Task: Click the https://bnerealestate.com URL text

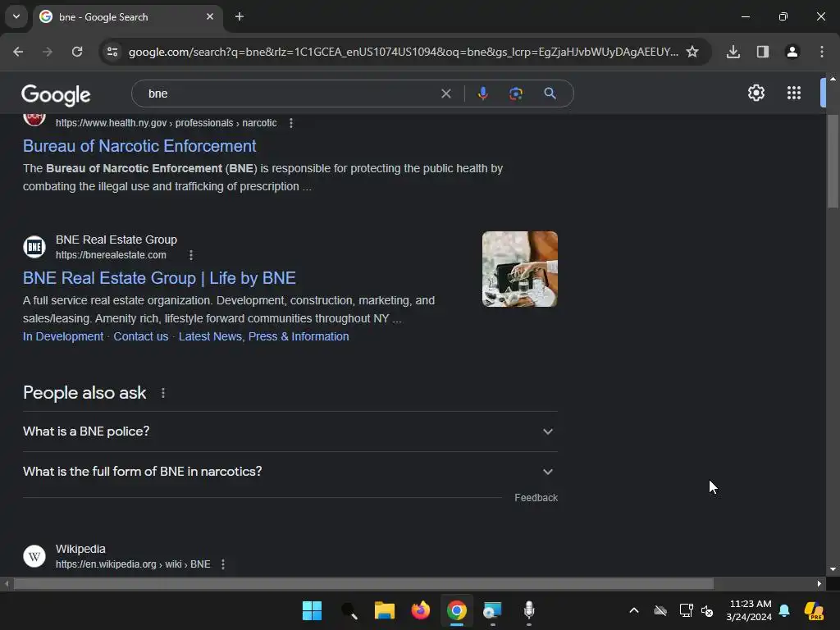Action: (x=111, y=255)
